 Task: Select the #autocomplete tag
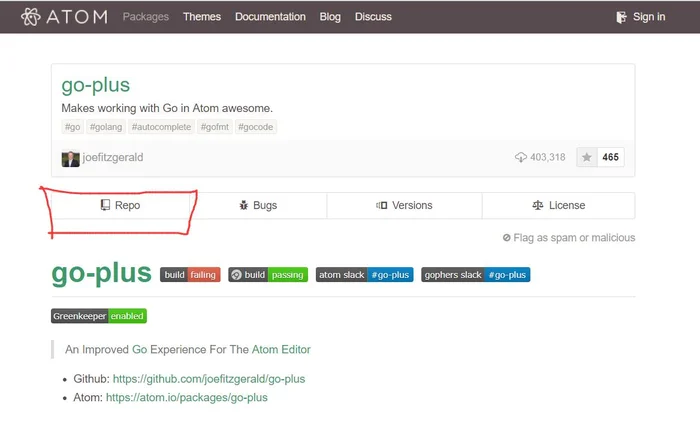161,127
